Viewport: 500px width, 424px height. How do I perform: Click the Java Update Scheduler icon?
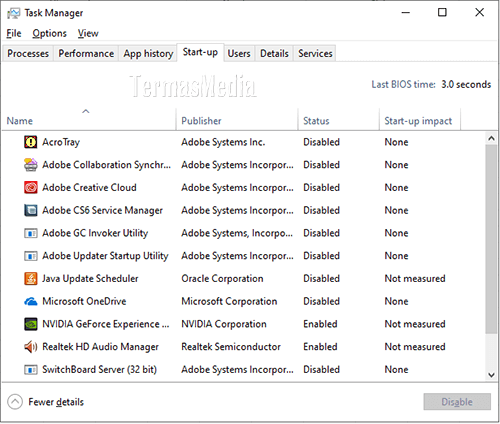pyautogui.click(x=31, y=278)
